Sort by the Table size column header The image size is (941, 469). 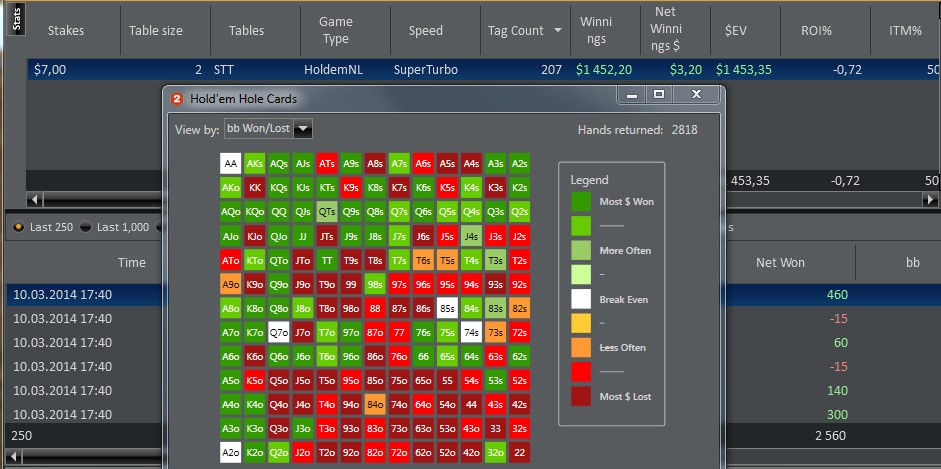155,31
